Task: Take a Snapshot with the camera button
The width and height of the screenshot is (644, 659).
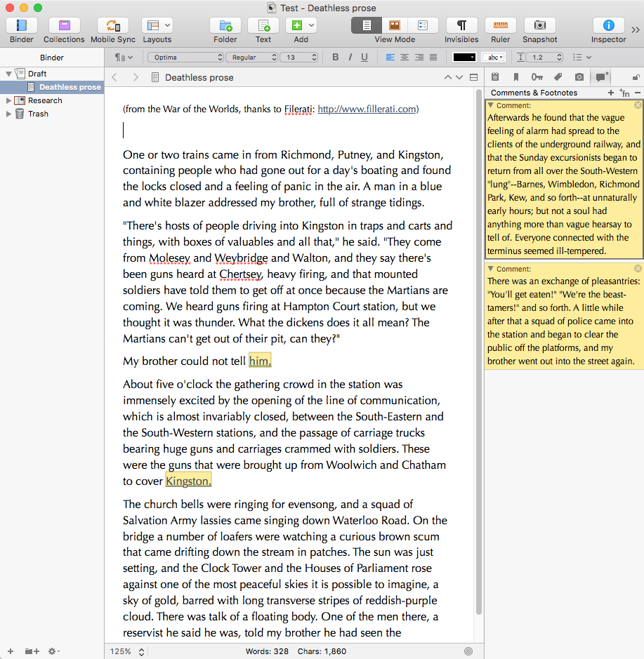Action: [x=539, y=26]
